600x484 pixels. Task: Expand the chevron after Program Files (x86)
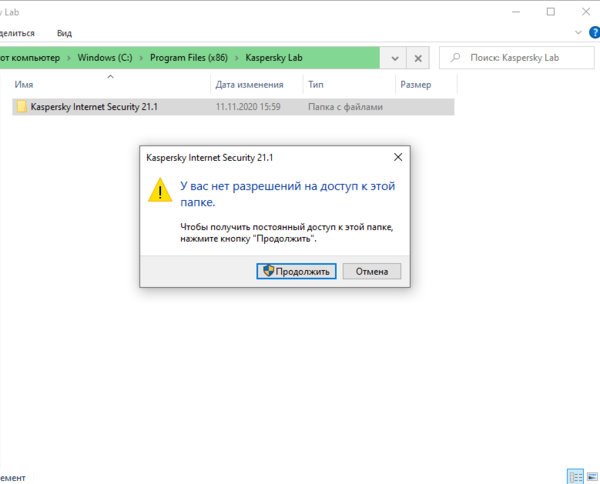[x=236, y=58]
